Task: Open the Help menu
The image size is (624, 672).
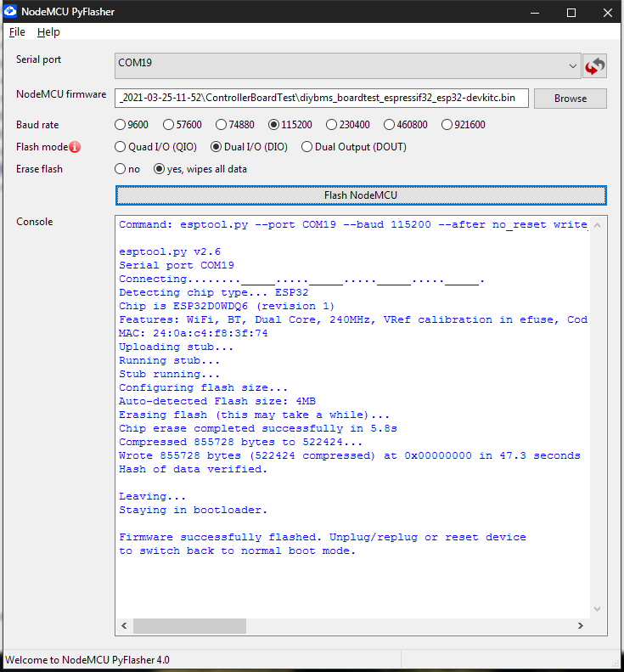Action: [48, 32]
